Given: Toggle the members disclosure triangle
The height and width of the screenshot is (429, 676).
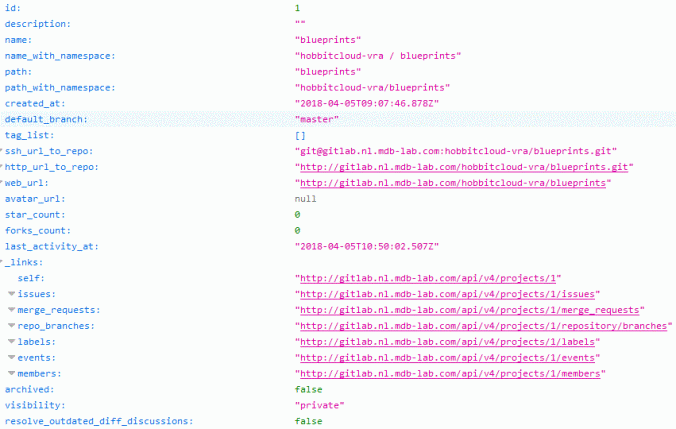Looking at the screenshot, I should coord(11,373).
